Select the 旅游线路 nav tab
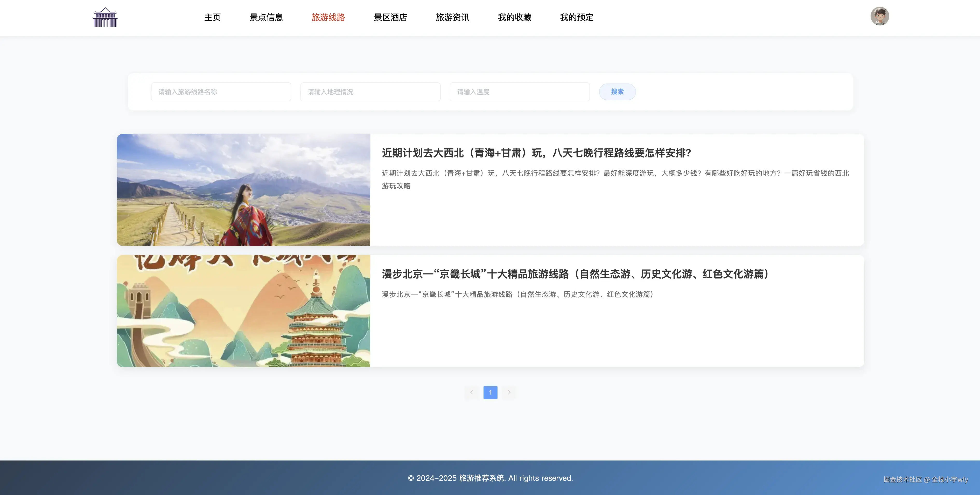 point(328,18)
